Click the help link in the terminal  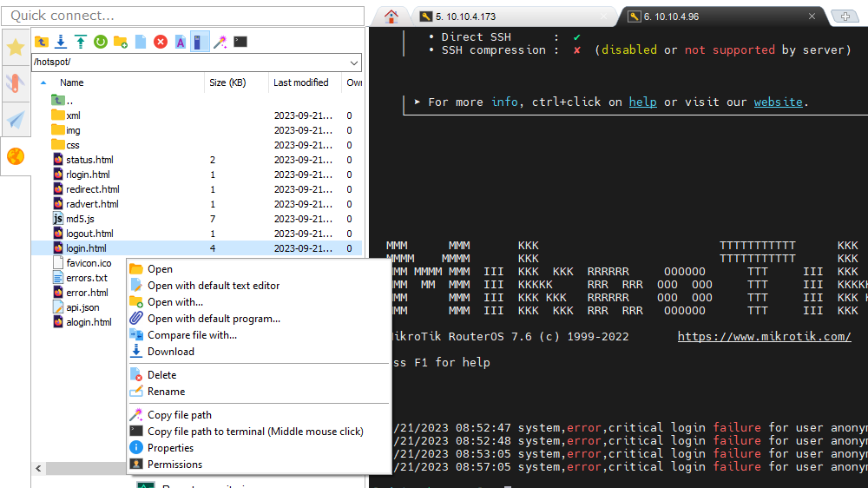pos(642,102)
